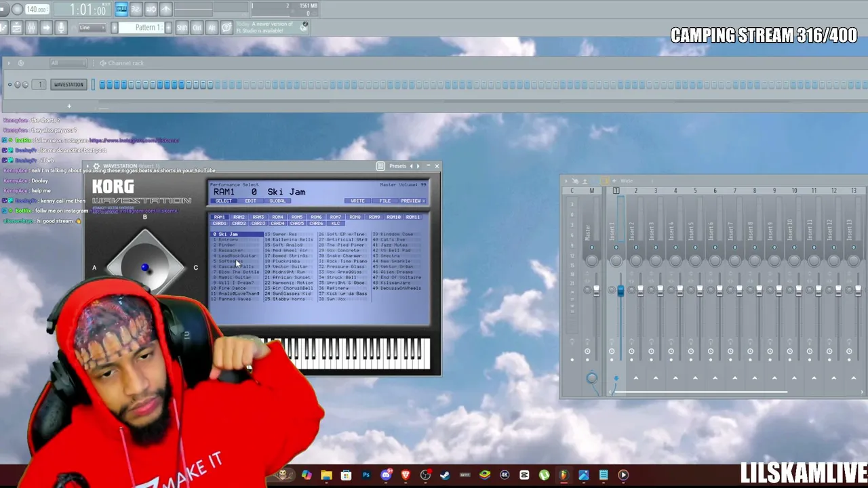Select the RAM2 bank tab
This screenshot has height=488, width=868.
pyautogui.click(x=239, y=217)
